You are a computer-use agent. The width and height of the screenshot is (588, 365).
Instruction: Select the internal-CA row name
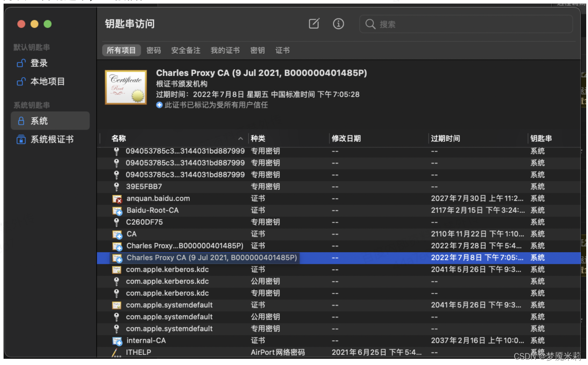coord(146,341)
